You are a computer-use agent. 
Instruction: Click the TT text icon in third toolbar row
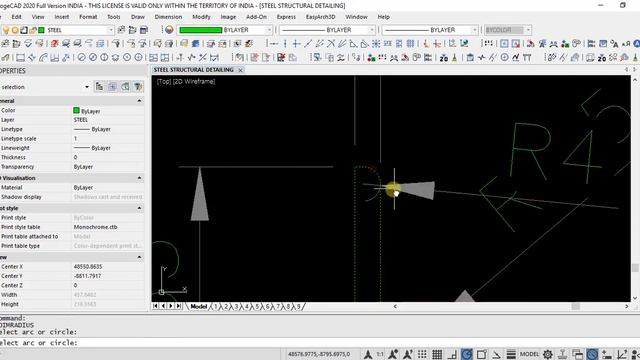click(x=527, y=58)
